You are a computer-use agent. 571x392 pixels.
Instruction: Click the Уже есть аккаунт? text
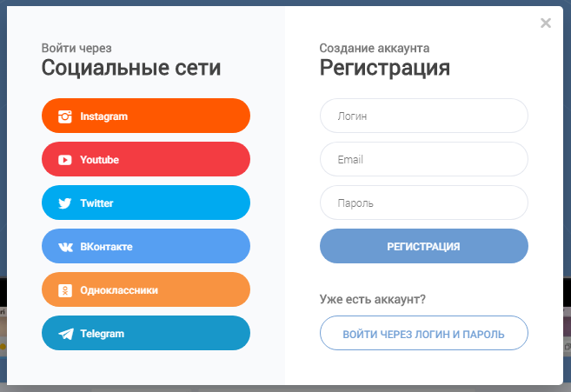point(373,300)
